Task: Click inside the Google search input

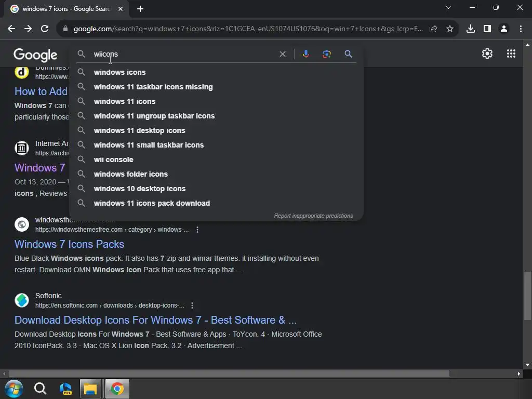Action: click(x=183, y=54)
